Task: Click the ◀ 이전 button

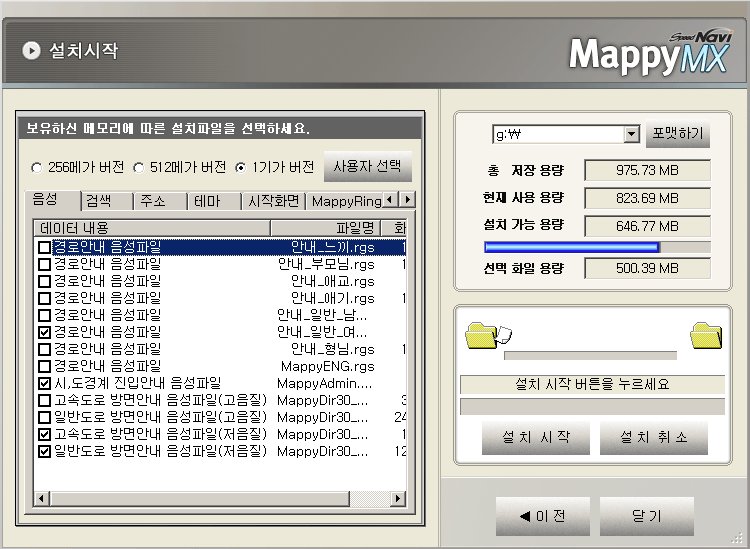Action: 543,516
